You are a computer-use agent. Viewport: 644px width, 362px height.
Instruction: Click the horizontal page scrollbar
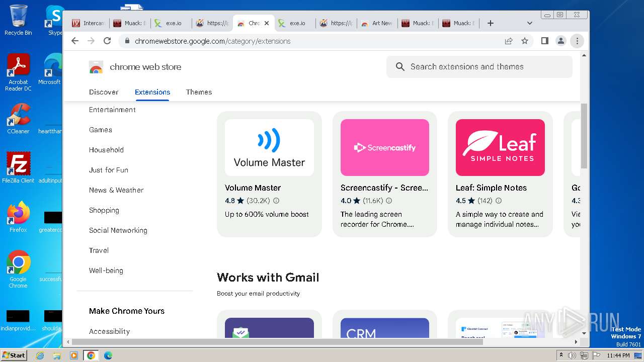tap(278, 342)
